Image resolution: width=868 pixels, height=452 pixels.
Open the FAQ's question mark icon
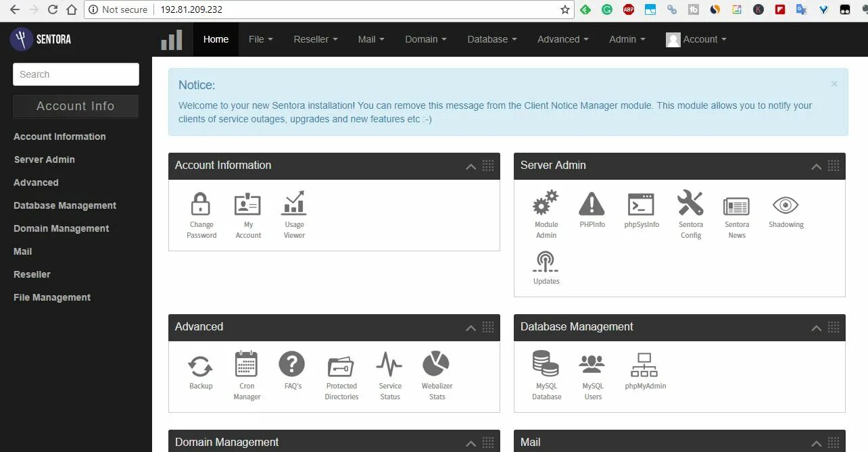click(x=291, y=364)
